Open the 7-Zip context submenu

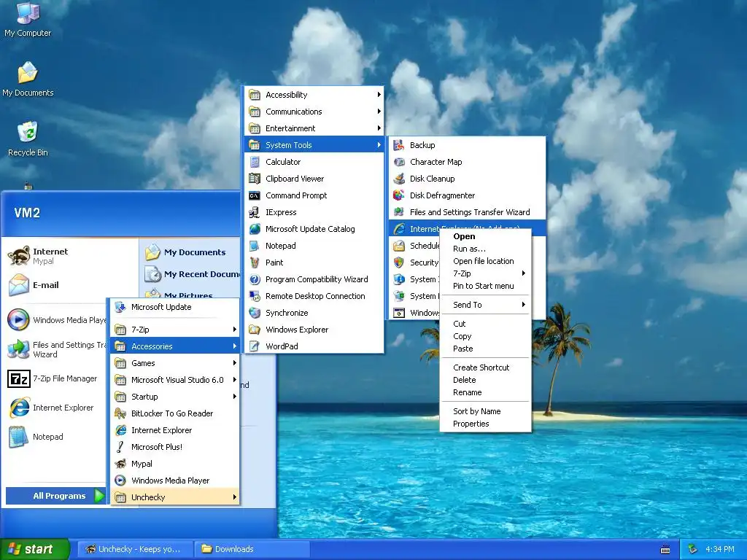[485, 273]
